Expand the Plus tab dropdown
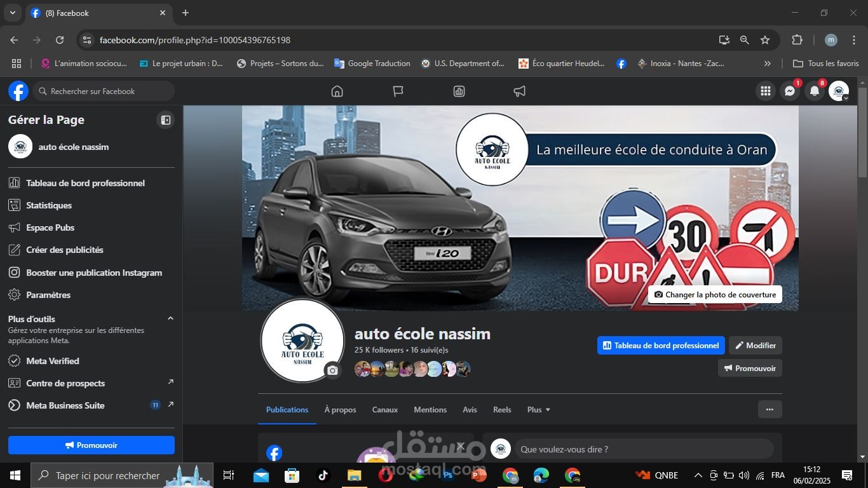 coord(539,410)
